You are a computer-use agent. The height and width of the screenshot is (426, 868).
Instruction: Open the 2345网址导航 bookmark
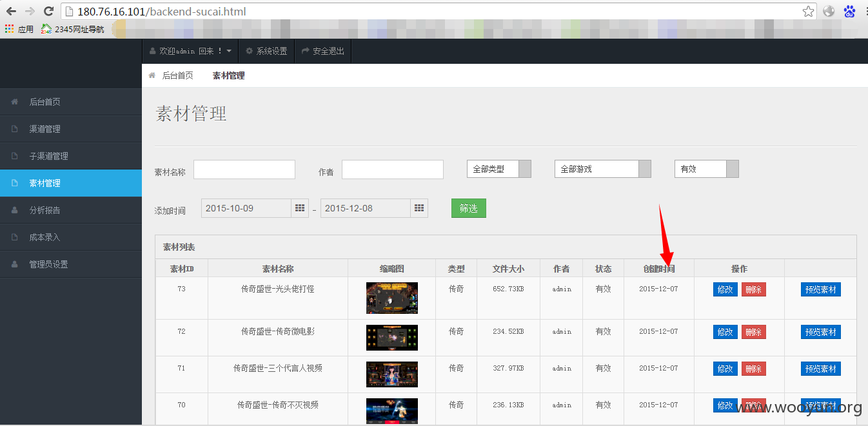(72, 29)
